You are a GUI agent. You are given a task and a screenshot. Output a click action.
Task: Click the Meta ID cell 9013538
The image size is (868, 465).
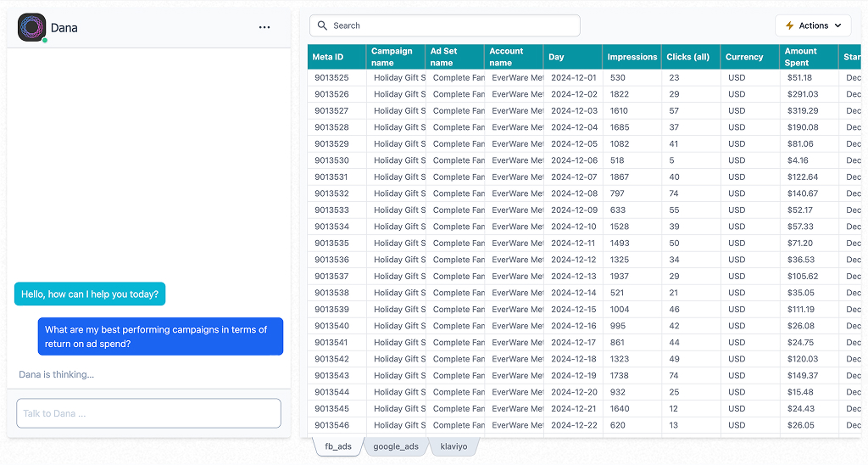point(337,293)
